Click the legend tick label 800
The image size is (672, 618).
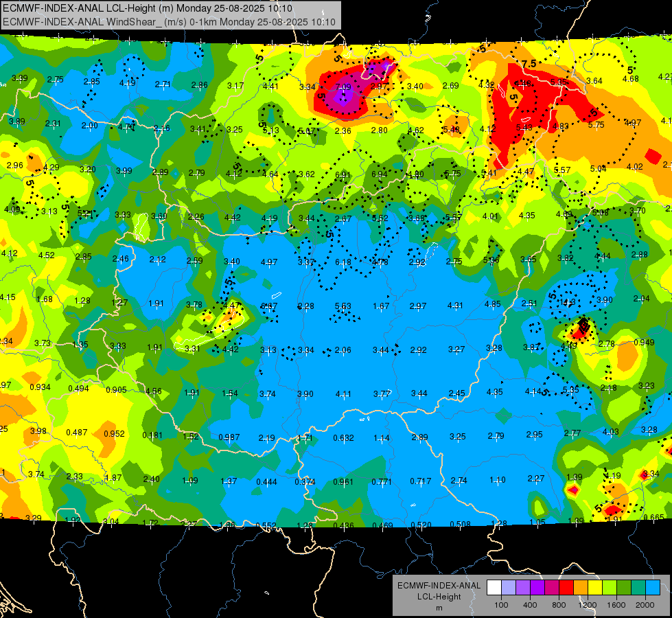pyautogui.click(x=559, y=605)
